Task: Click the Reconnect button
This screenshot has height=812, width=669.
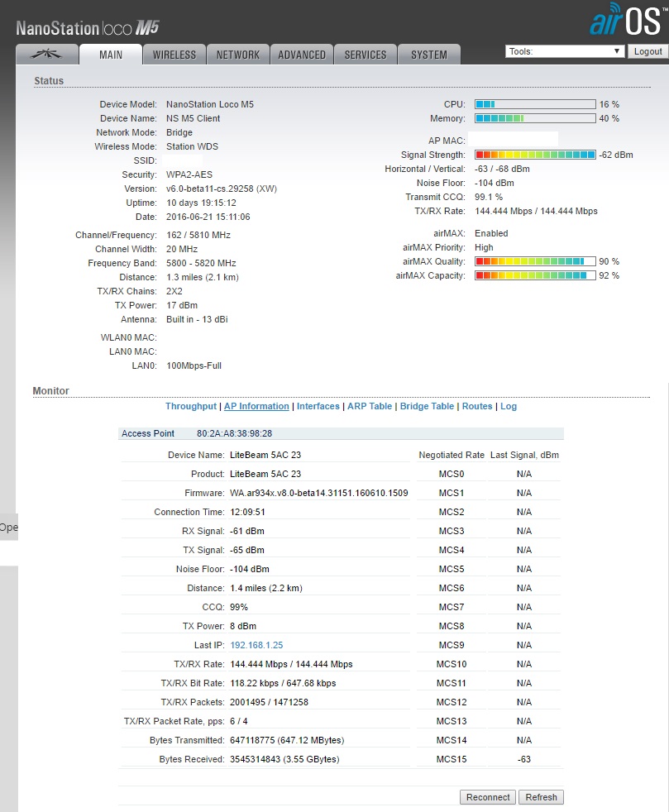Action: click(x=488, y=797)
